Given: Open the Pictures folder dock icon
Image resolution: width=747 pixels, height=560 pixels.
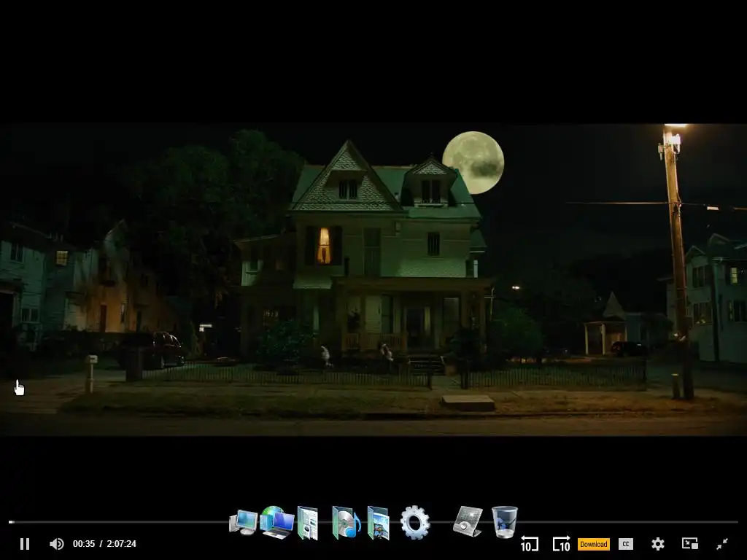Looking at the screenshot, I should [379, 524].
